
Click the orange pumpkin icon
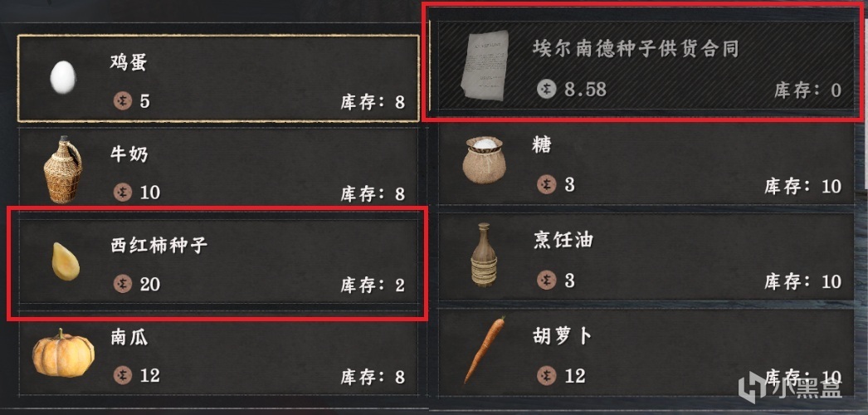tap(63, 354)
